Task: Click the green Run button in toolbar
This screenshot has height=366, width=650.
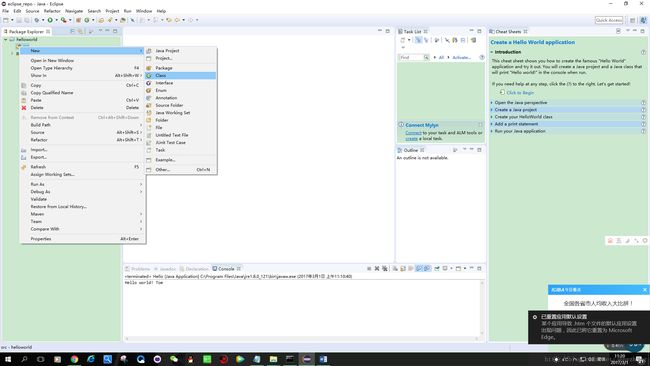Action: click(50, 20)
